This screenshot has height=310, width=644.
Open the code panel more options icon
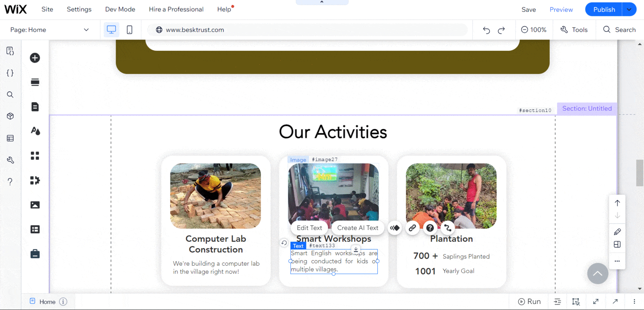point(634,301)
